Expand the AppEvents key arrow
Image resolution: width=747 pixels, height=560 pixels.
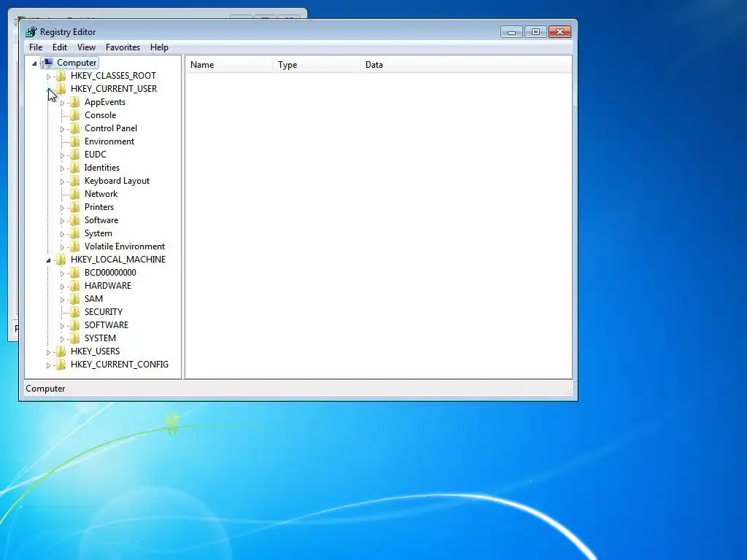(x=62, y=103)
